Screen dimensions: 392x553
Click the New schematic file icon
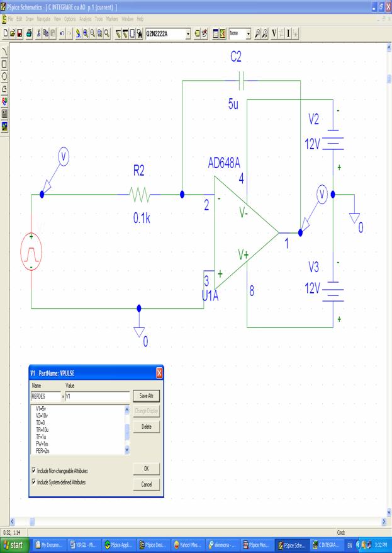[6, 31]
